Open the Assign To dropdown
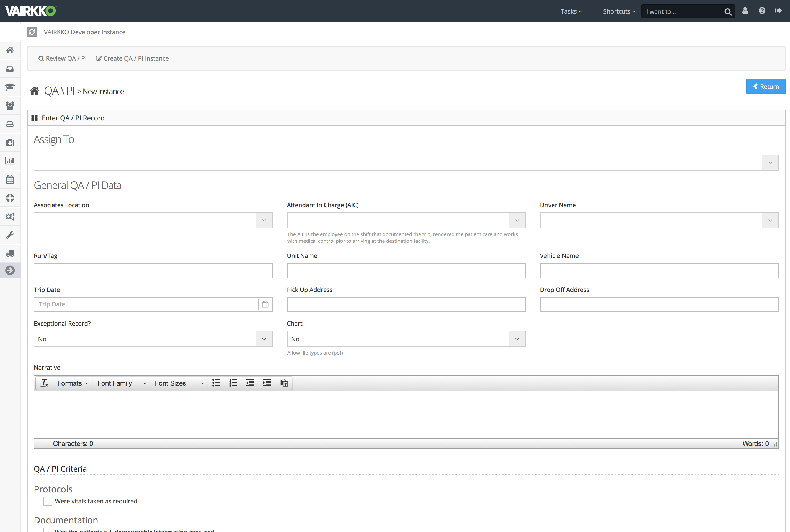This screenshot has width=790, height=532. coord(770,163)
